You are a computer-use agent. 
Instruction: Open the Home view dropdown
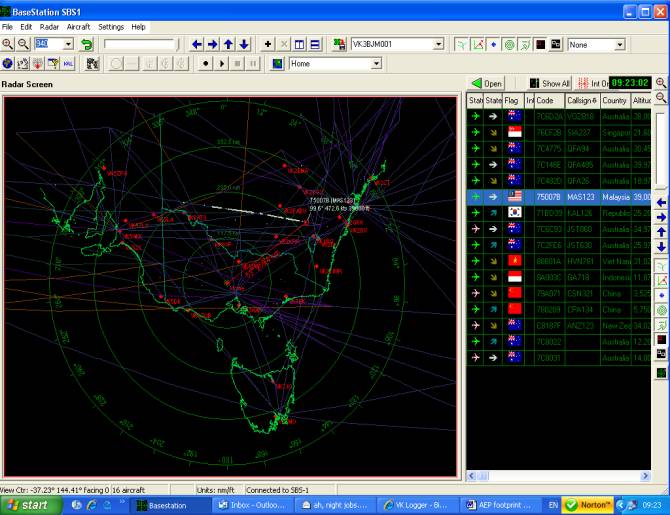click(376, 64)
